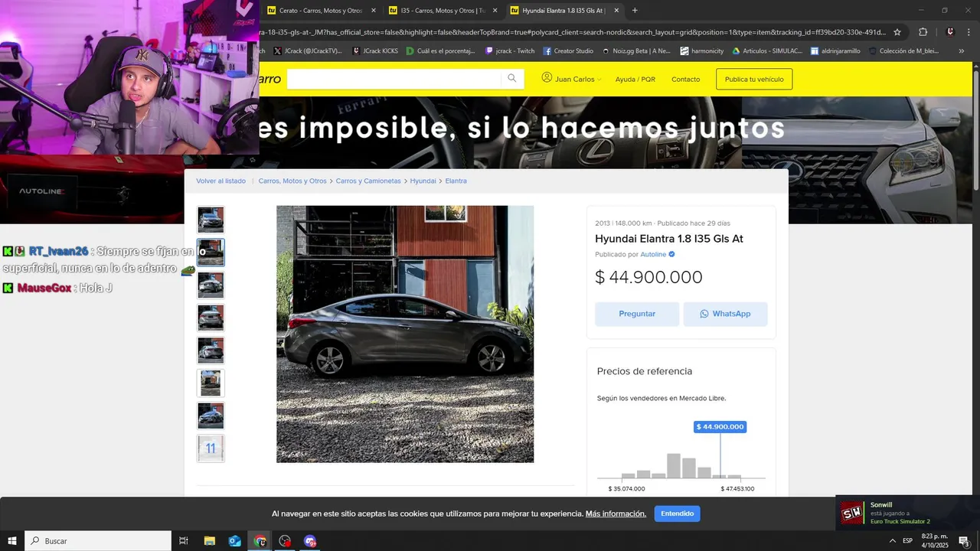Click the Windows Buscar search box
Viewport: 980px width, 551px height.
[x=98, y=541]
